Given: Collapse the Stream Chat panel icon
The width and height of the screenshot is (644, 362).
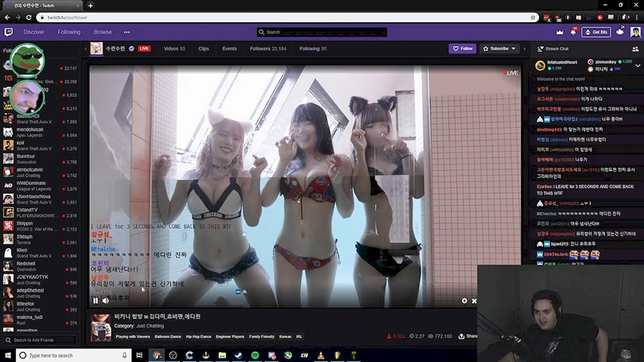Looking at the screenshot, I should [x=540, y=49].
